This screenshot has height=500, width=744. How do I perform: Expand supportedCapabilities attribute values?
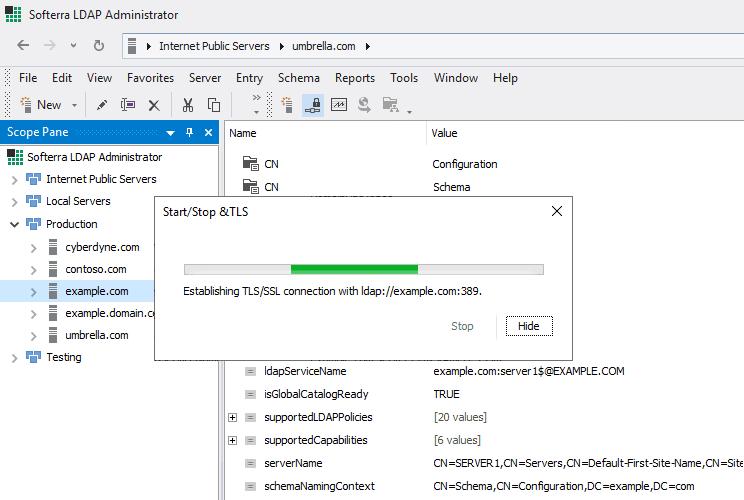(232, 440)
